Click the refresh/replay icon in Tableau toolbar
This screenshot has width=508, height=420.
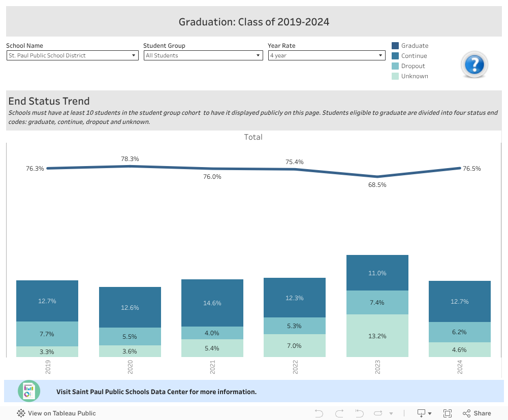(x=378, y=413)
